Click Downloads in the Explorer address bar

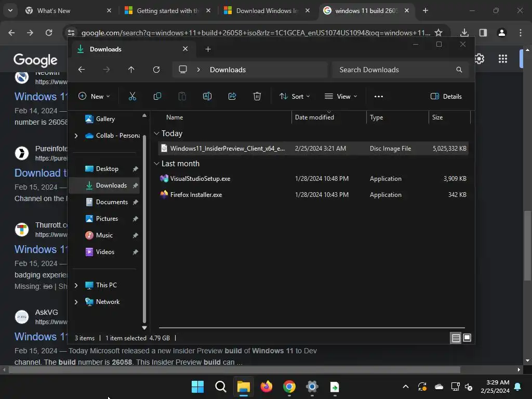tap(228, 70)
